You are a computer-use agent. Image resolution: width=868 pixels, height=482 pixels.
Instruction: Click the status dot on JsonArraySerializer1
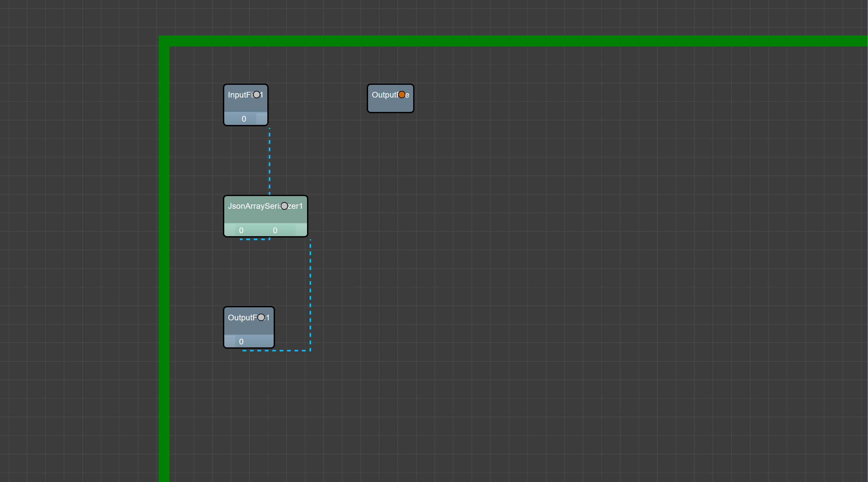284,206
